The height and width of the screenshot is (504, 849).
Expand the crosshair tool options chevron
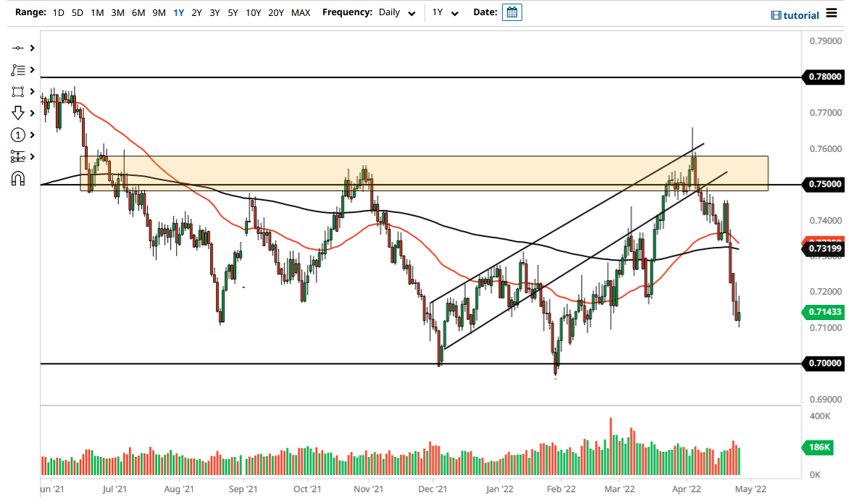coord(32,47)
